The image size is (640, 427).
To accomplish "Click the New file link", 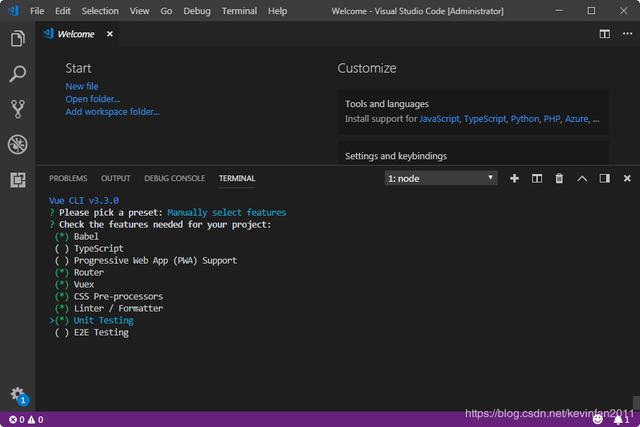I will tap(82, 86).
